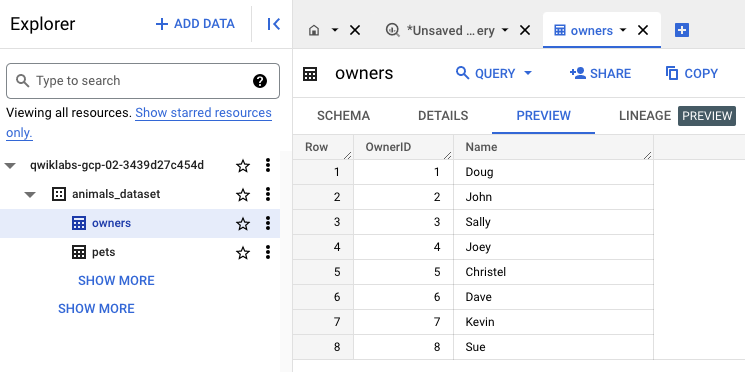
Task: Star the qwiklabs-gcp-02-3439d27c454d project
Action: pos(243,166)
